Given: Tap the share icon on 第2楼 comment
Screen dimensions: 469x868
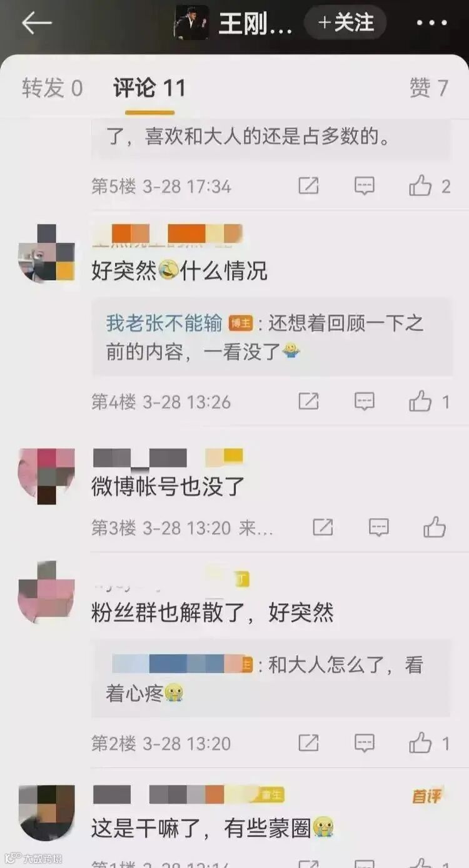Looking at the screenshot, I should pos(308,743).
